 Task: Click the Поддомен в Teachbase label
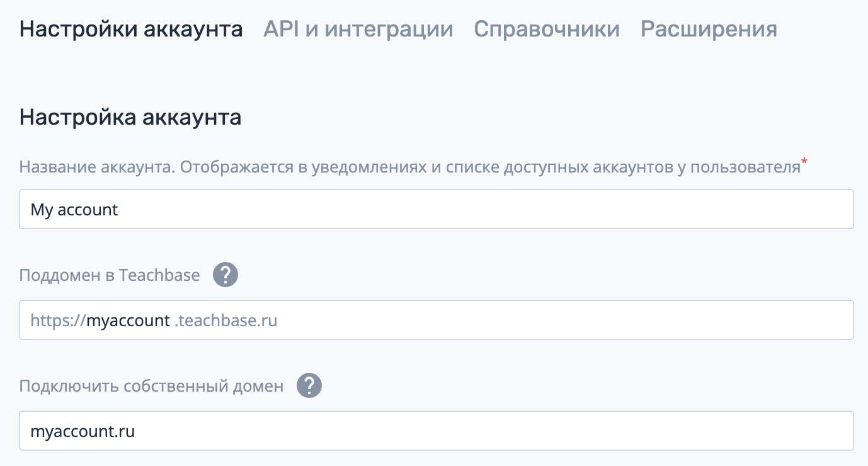coord(110,275)
